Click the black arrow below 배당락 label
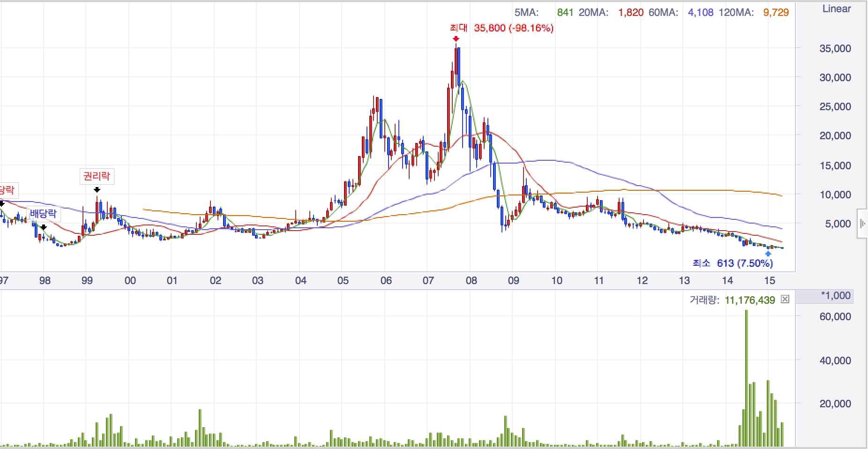 (44, 227)
